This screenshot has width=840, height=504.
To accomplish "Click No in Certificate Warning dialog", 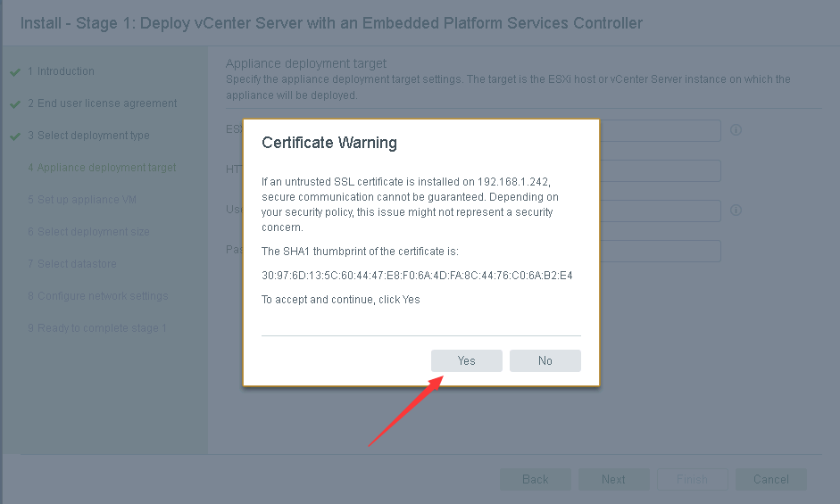I will click(545, 360).
